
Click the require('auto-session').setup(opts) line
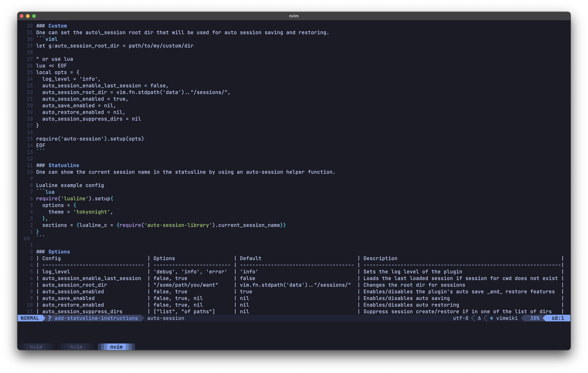click(x=90, y=139)
